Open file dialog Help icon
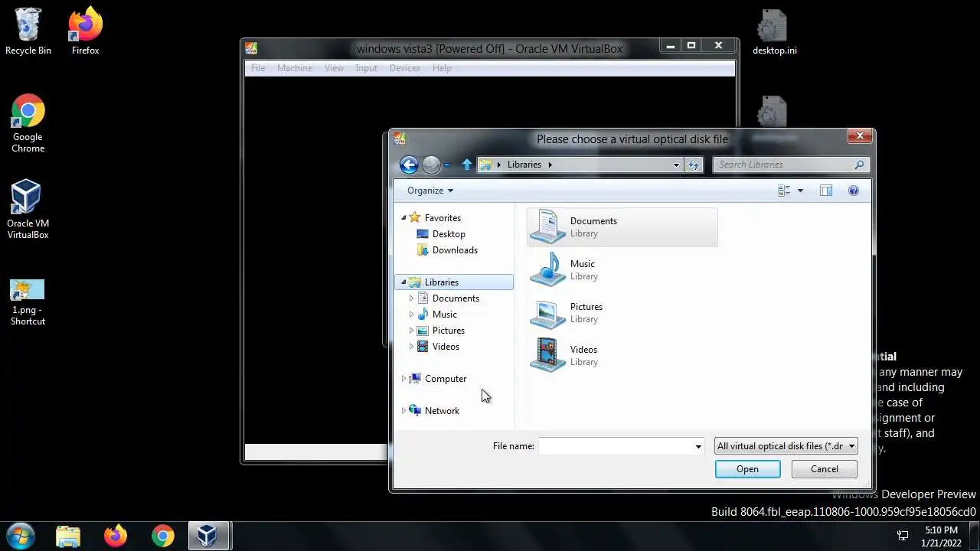Image resolution: width=980 pixels, height=551 pixels. click(x=854, y=191)
